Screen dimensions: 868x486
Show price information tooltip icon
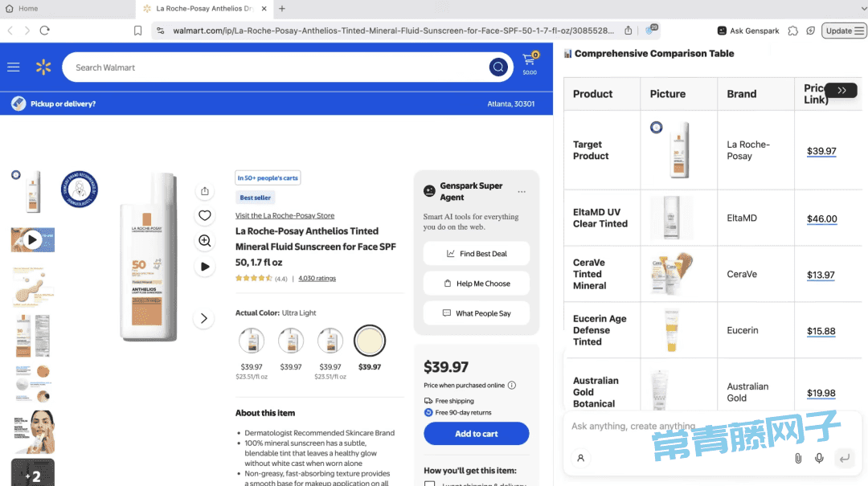[x=512, y=386]
